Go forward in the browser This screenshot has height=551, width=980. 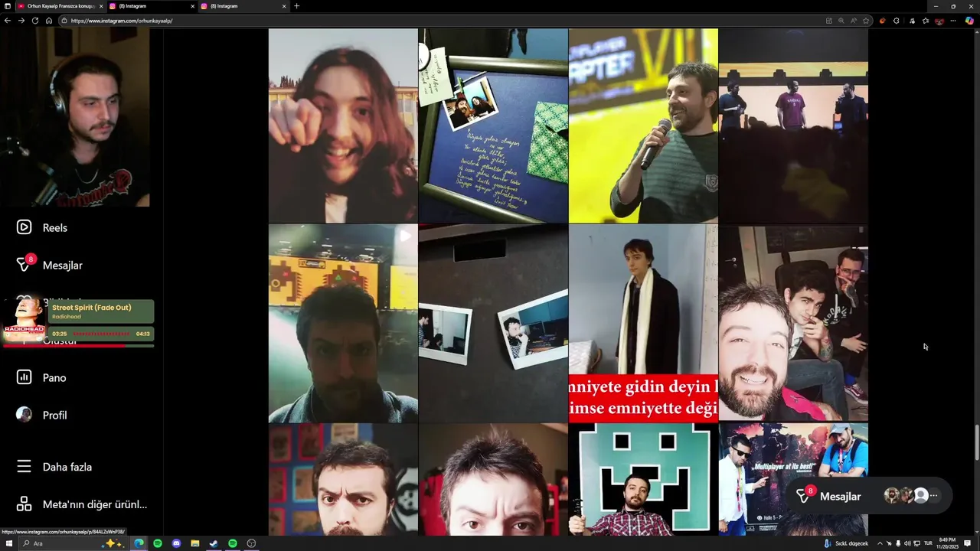(21, 21)
